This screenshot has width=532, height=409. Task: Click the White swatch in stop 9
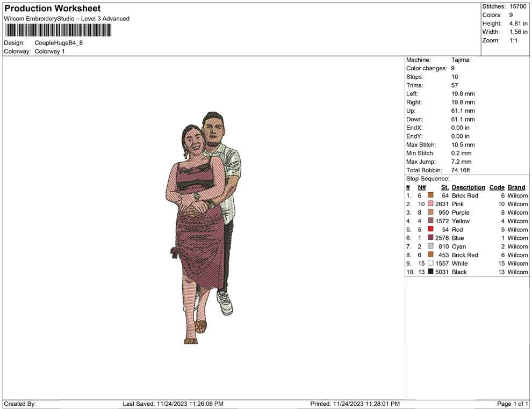click(x=430, y=263)
